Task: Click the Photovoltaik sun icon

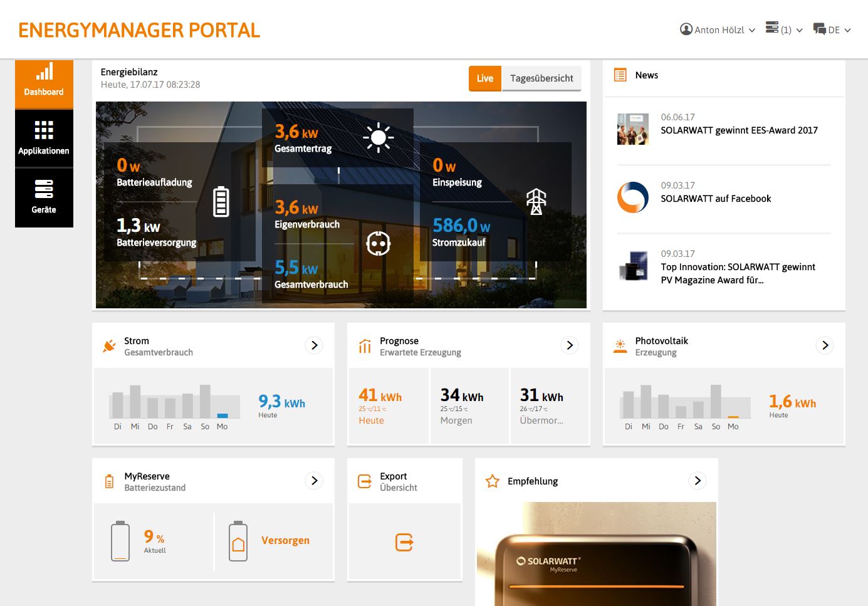Action: point(620,346)
